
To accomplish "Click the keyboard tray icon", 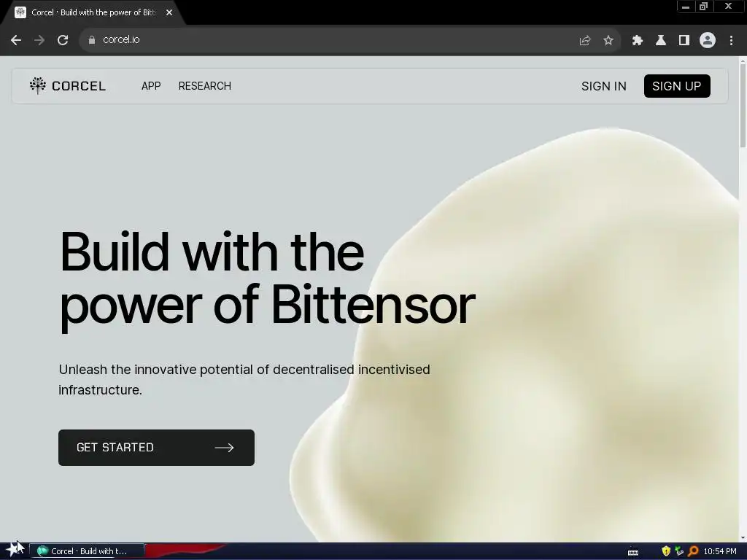I will 632,553.
